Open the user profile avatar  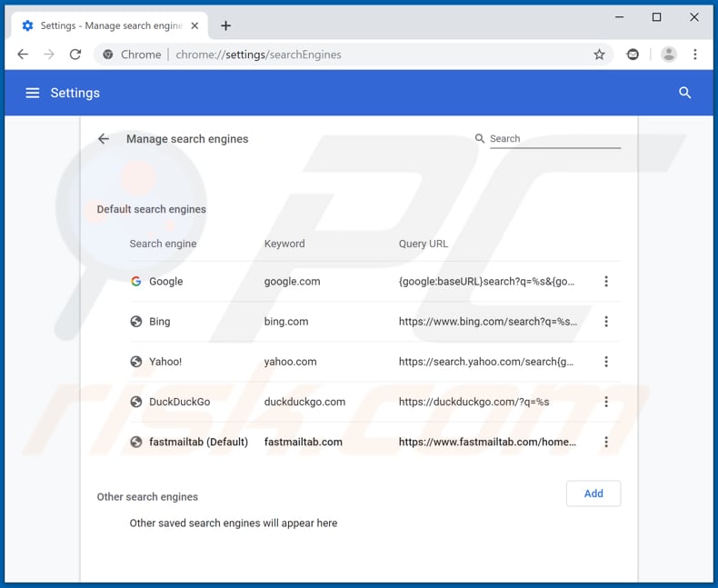click(669, 55)
